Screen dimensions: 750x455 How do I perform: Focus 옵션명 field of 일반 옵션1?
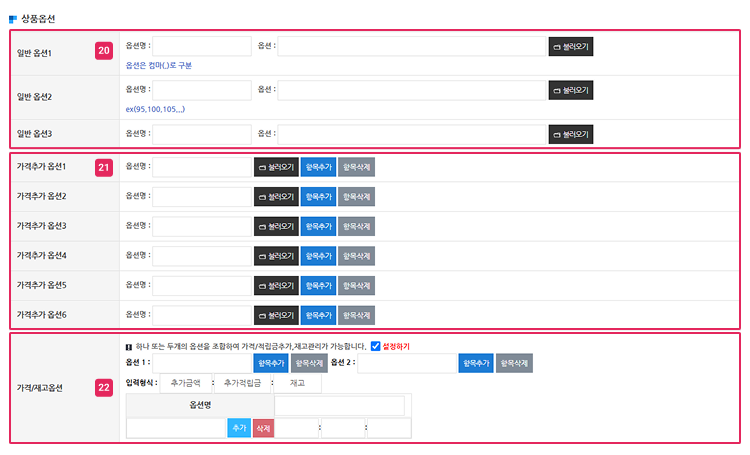(202, 46)
